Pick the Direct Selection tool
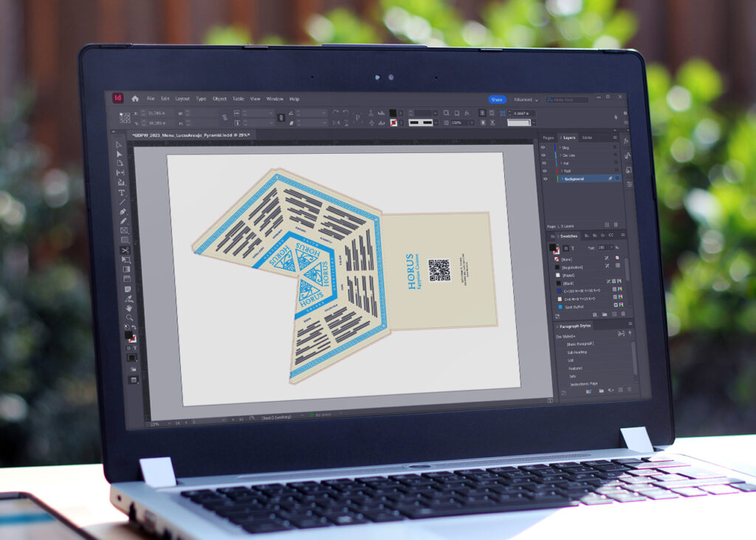Screen dimensions: 756x540 click(120, 154)
